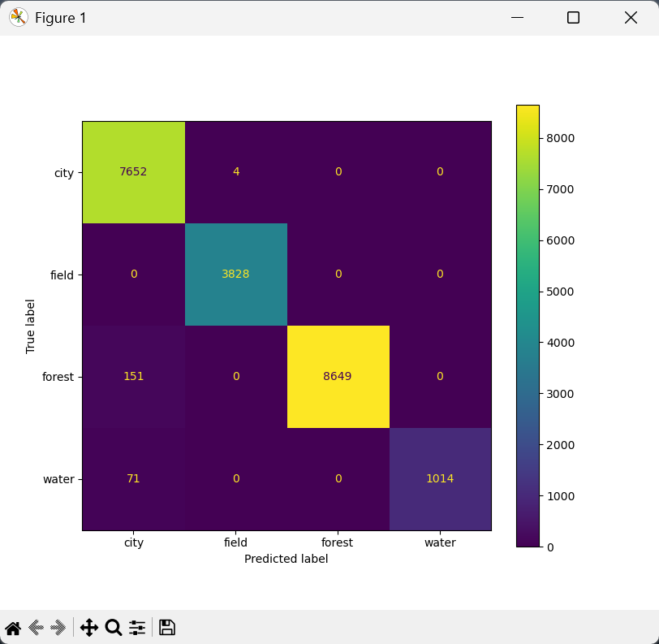The image size is (659, 644).
Task: Click the city-city cell showing 7652
Action: coord(134,172)
